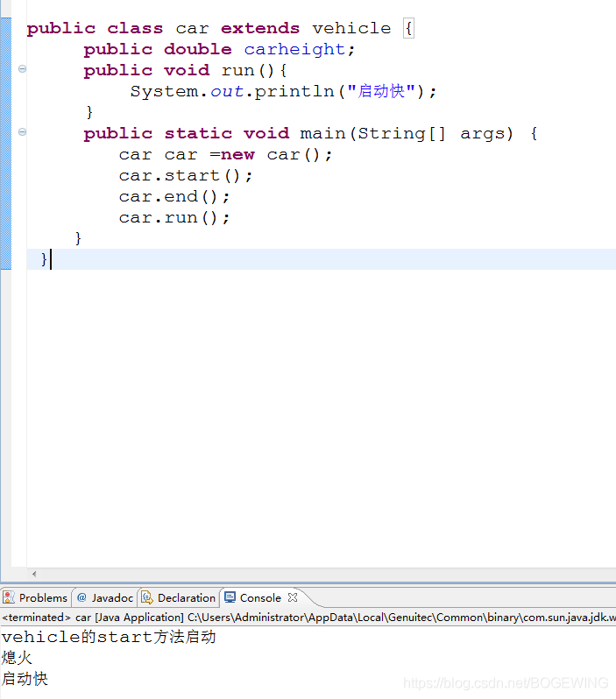
Task: Click the console output line 'vehicle的start方法启动'
Action: 109,637
